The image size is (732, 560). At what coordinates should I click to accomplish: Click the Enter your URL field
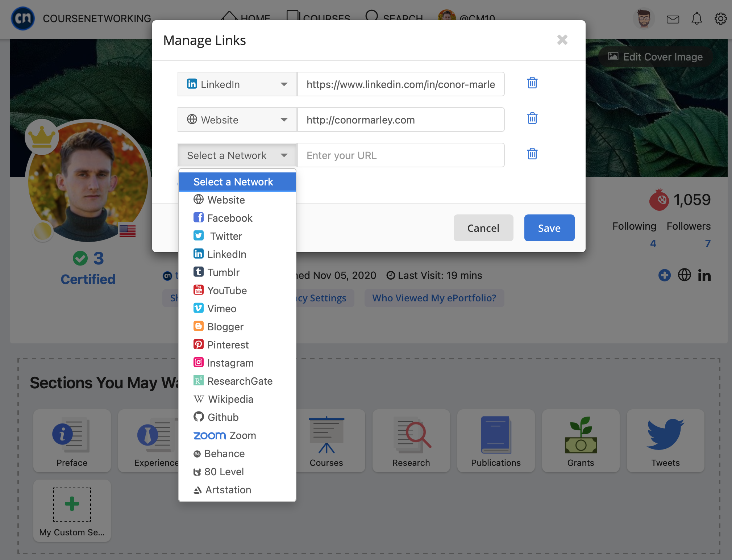point(401,155)
